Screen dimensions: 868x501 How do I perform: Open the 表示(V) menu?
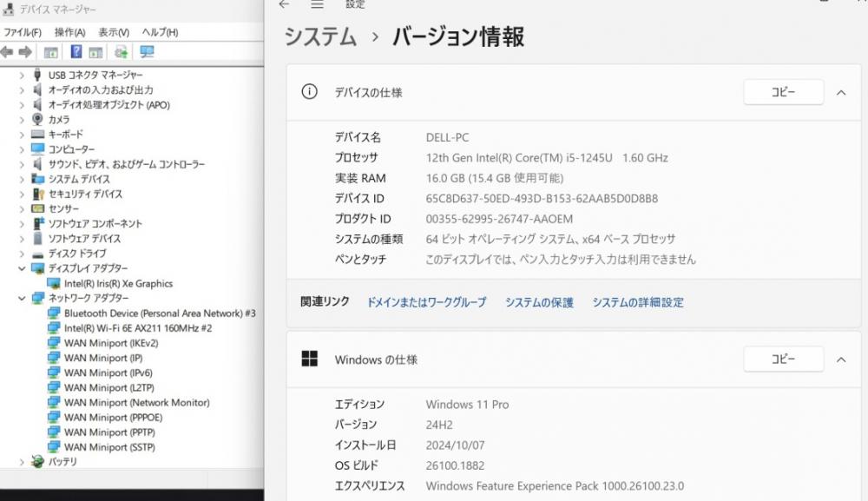coord(114,32)
